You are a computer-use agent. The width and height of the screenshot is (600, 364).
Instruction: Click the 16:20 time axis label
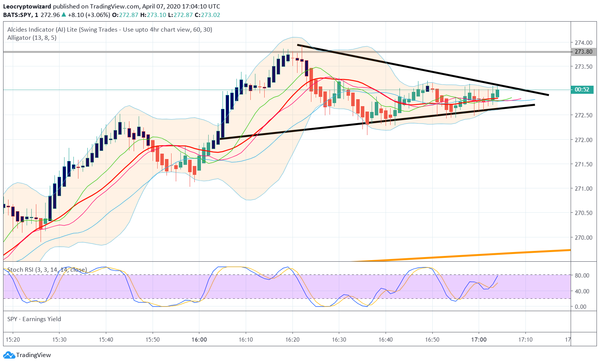click(292, 340)
